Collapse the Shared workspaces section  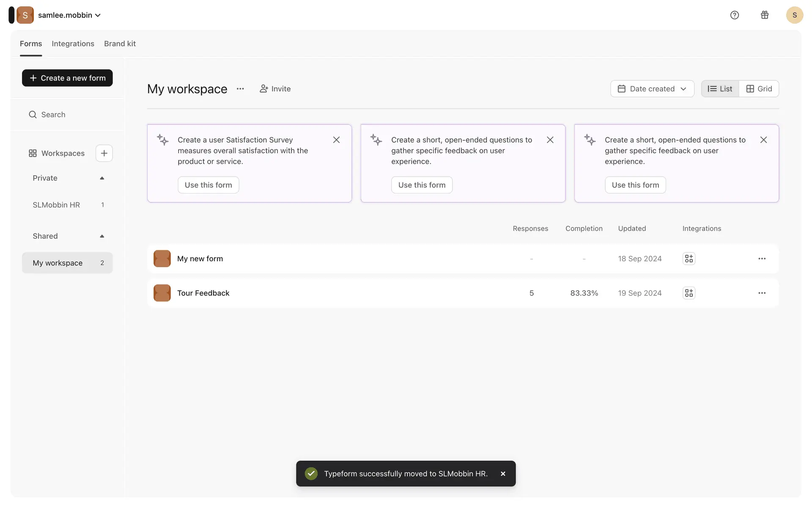pos(102,236)
